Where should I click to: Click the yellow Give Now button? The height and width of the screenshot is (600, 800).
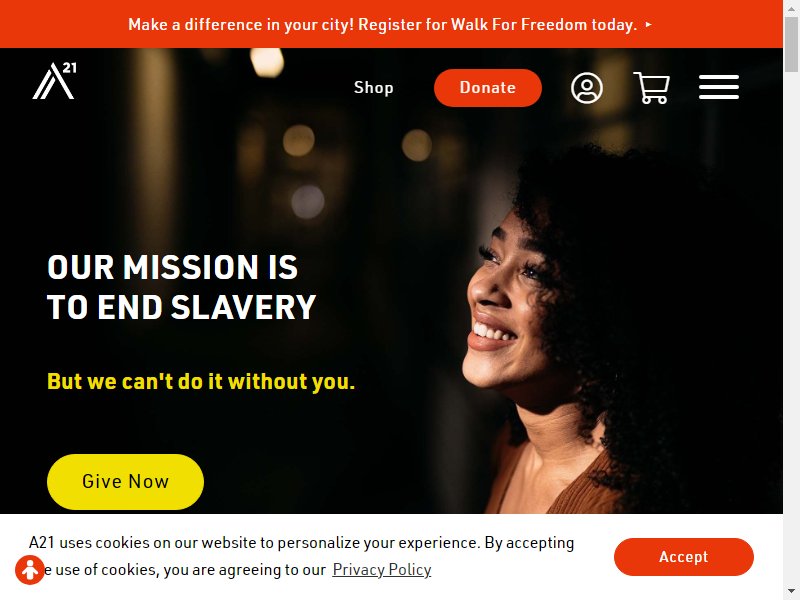click(x=126, y=482)
